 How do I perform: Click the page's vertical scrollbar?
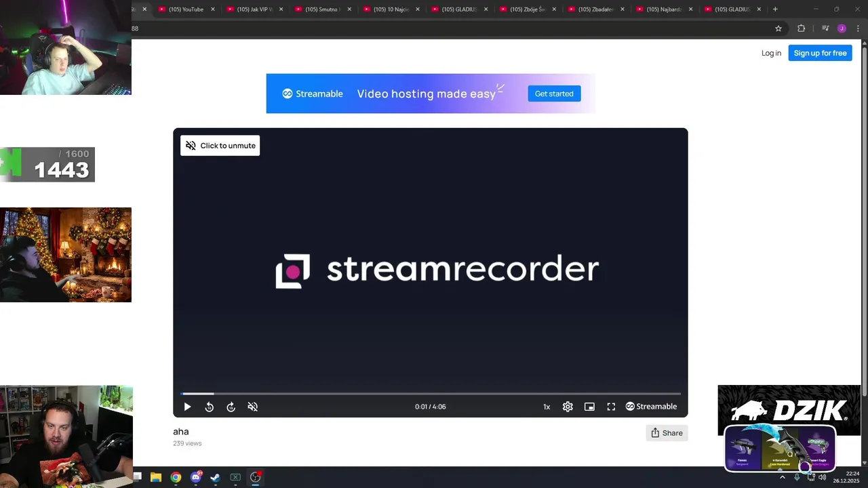(864, 251)
